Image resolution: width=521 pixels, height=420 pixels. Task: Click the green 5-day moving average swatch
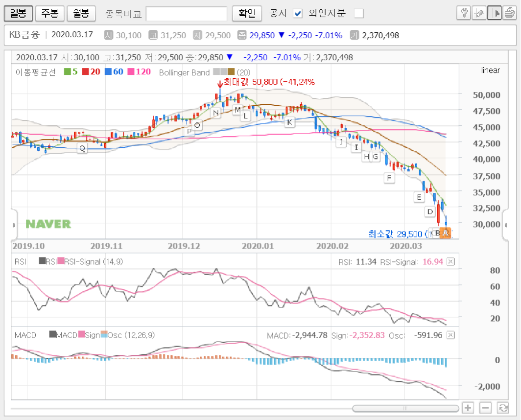68,72
